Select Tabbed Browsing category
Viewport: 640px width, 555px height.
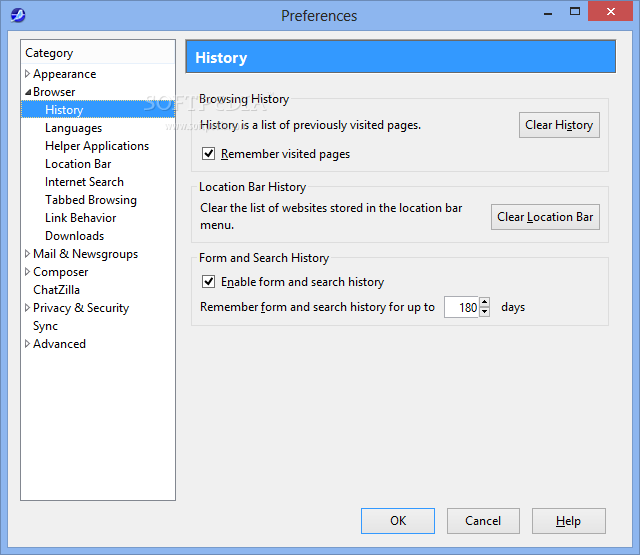pyautogui.click(x=91, y=200)
